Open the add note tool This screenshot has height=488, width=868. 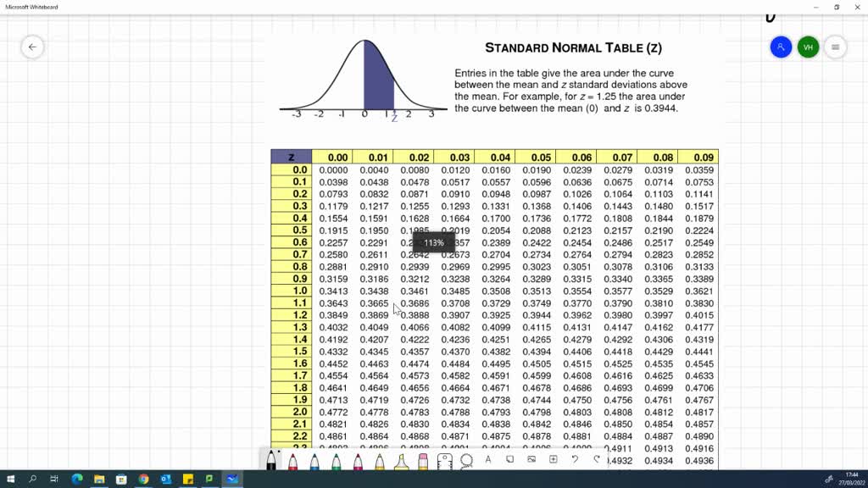[x=509, y=459]
